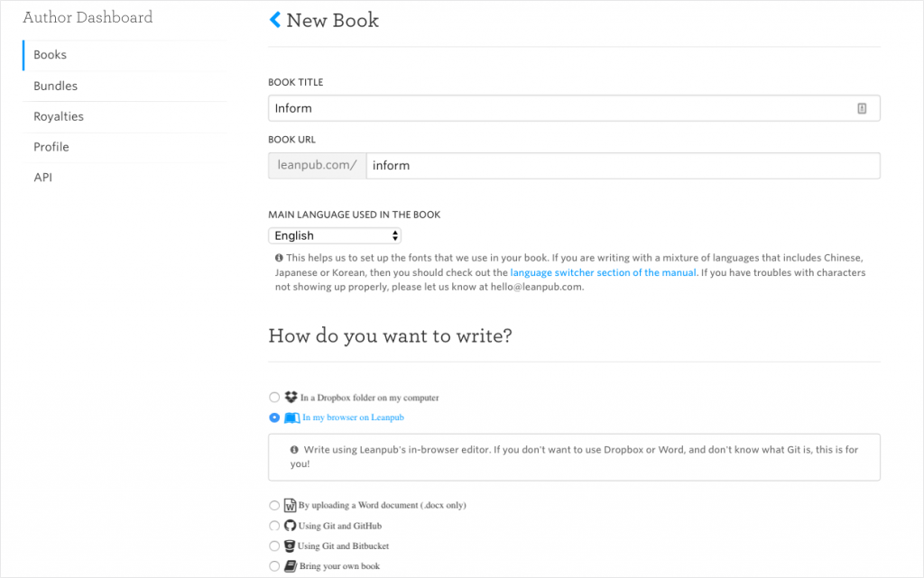Click the Book URL input with inform

click(623, 165)
